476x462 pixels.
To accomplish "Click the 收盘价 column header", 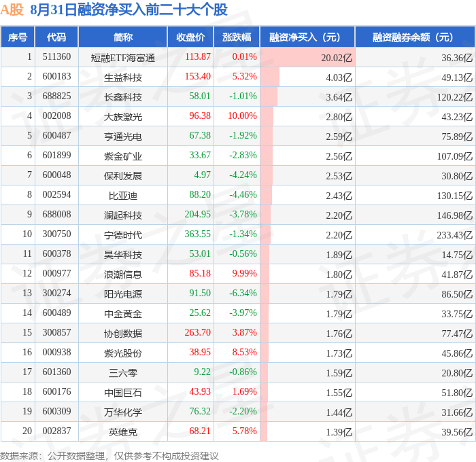I will [x=190, y=37].
